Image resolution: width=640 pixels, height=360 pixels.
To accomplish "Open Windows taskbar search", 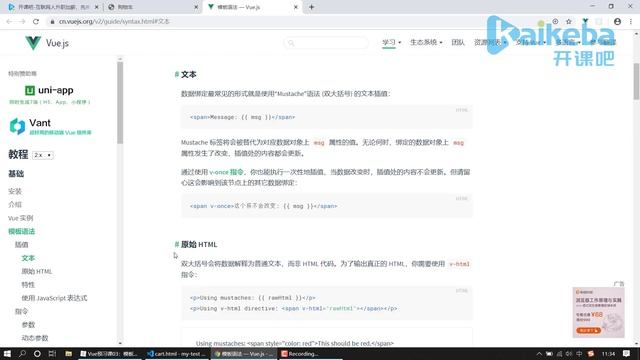I will pyautogui.click(x=22, y=354).
